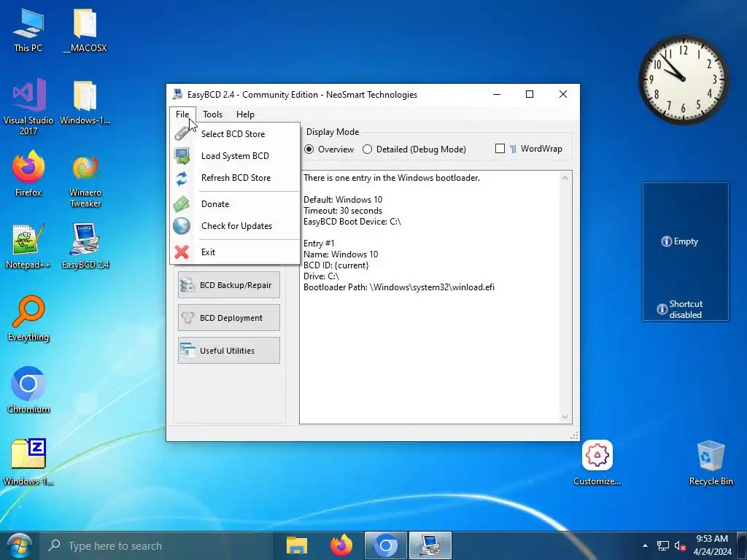Click the blue arrows refresh icon in File menu
This screenshot has height=560, width=747.
[182, 178]
